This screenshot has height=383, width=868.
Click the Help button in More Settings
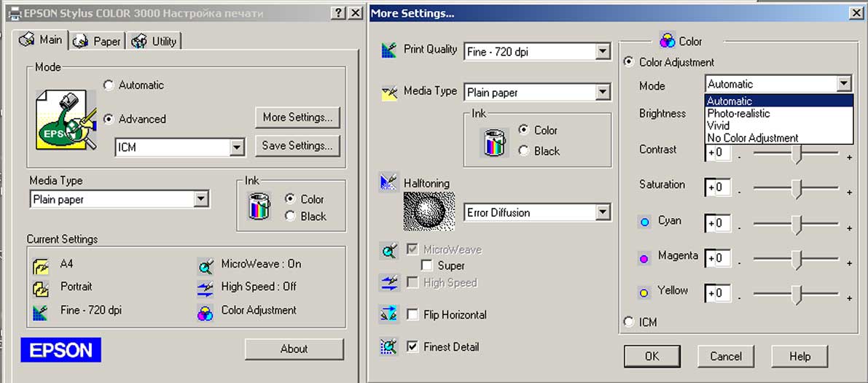pos(800,357)
